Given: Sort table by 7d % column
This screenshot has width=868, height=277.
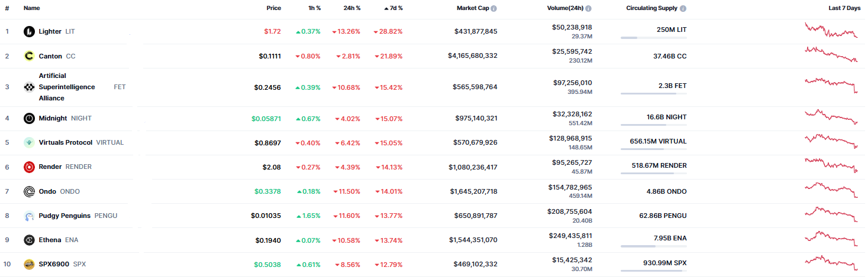Looking at the screenshot, I should [x=396, y=8].
